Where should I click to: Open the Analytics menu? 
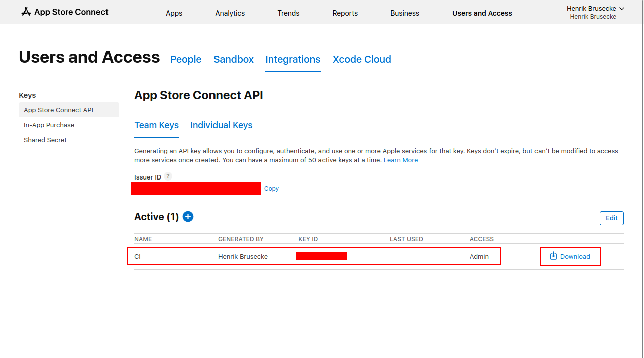point(230,13)
